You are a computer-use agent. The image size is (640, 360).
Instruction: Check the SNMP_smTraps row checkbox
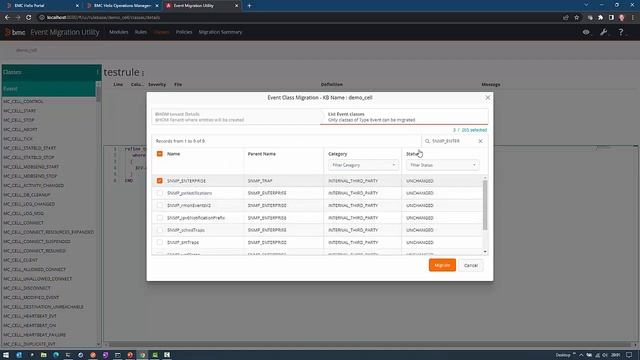(x=160, y=242)
